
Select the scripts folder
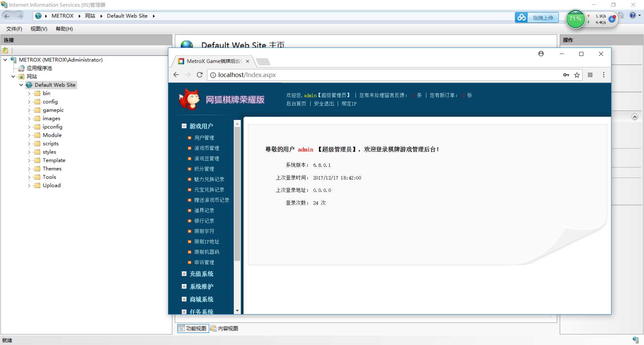(x=50, y=143)
